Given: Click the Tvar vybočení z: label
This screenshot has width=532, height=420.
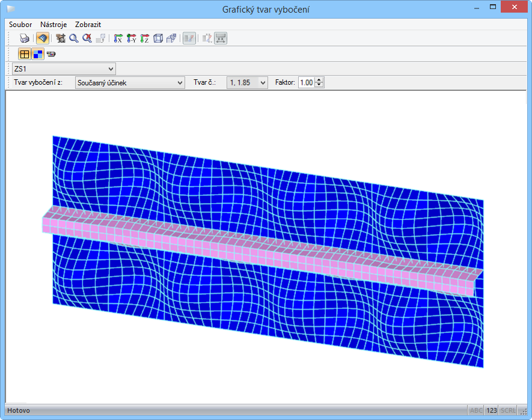Looking at the screenshot, I should [x=38, y=82].
